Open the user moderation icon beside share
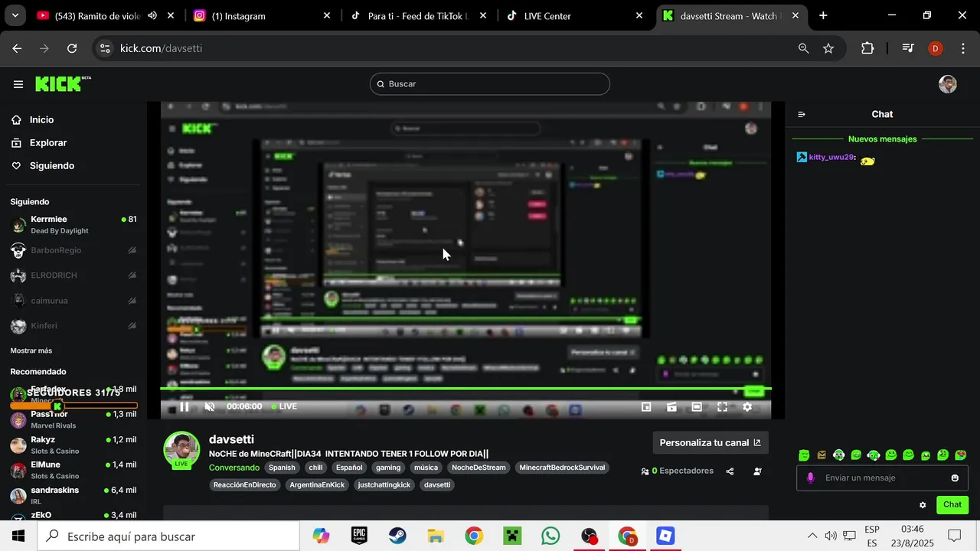980x551 pixels. [x=757, y=471]
